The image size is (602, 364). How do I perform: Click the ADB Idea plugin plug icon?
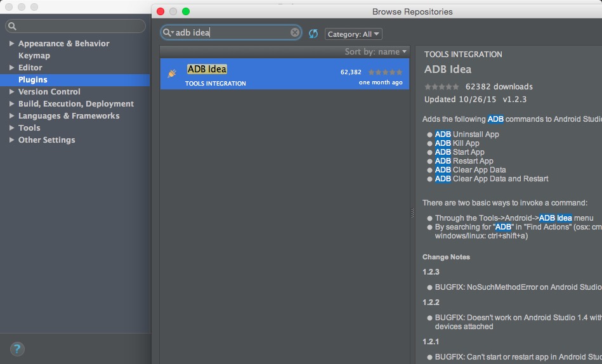(172, 73)
